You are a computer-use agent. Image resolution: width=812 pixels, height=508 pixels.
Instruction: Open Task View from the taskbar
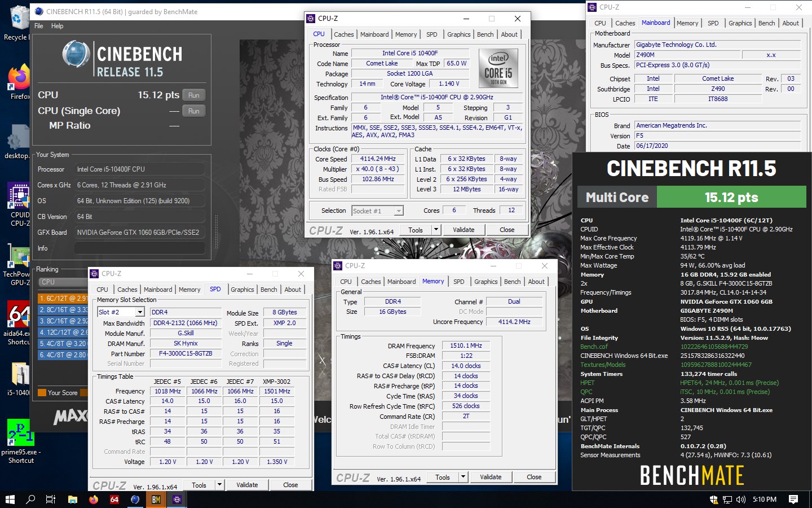point(51,499)
